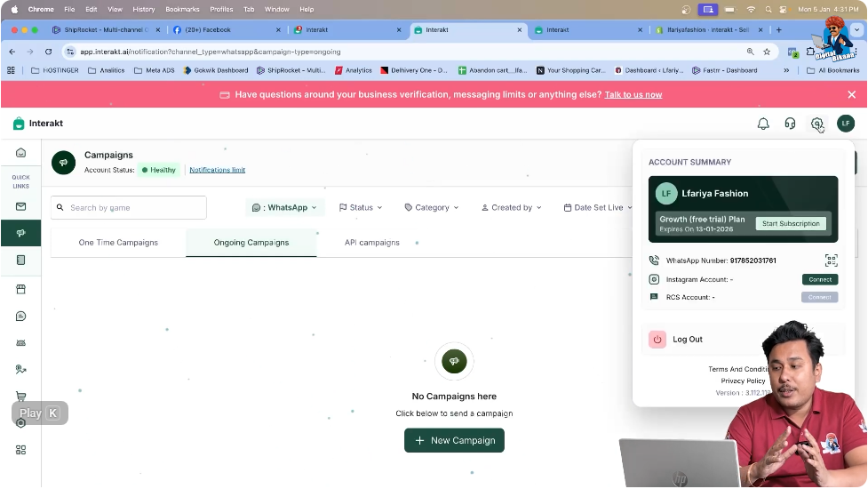Click the New Campaign button
868x489 pixels.
454,440
